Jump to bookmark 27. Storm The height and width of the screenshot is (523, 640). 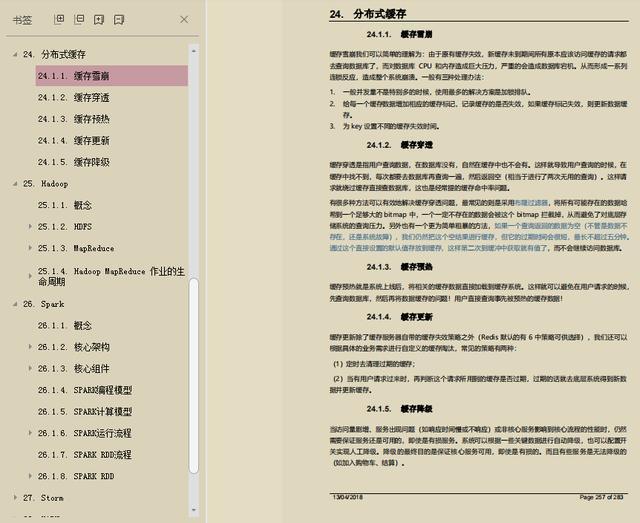coord(43,498)
